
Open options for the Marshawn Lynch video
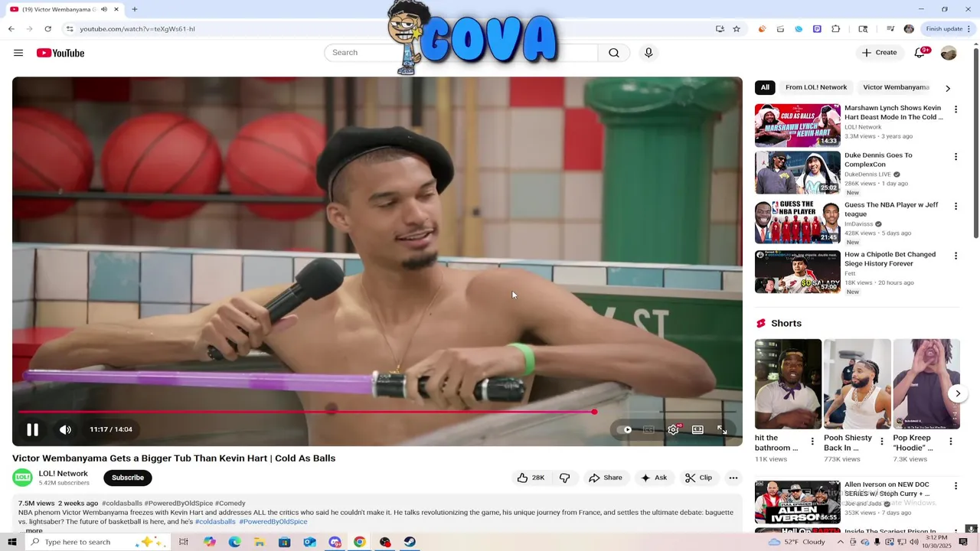[x=955, y=109]
